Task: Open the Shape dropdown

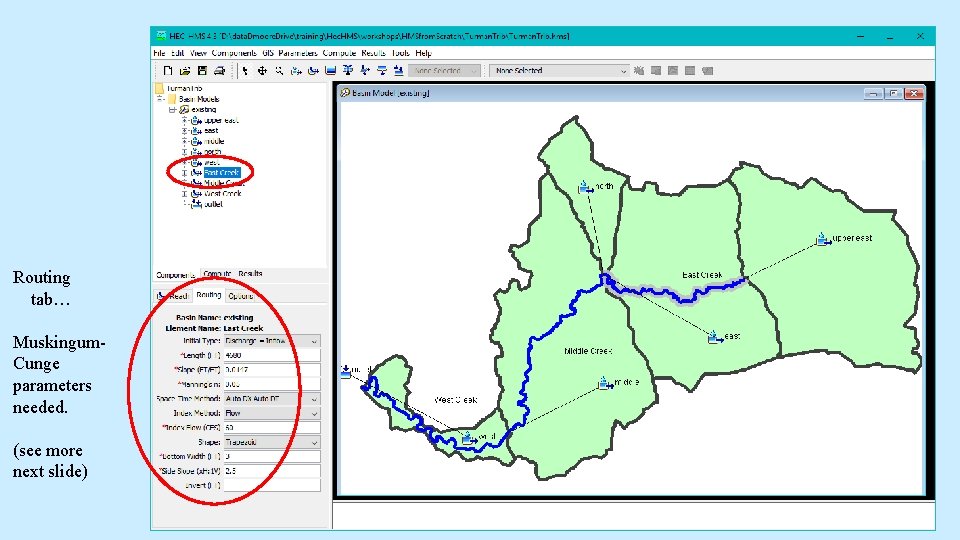Action: point(271,442)
